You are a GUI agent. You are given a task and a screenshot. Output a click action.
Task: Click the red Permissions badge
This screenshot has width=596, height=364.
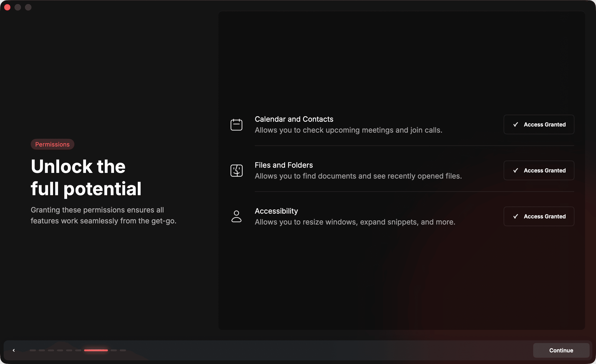coord(52,144)
